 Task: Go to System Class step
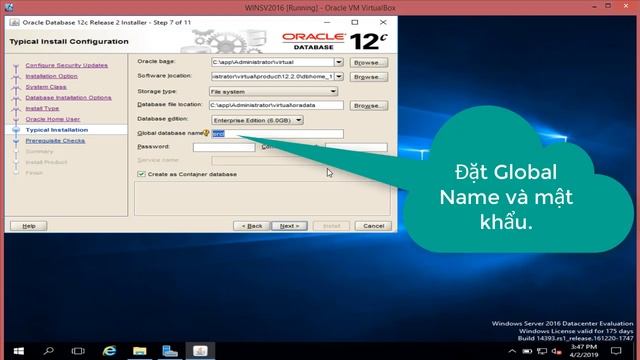click(x=46, y=87)
